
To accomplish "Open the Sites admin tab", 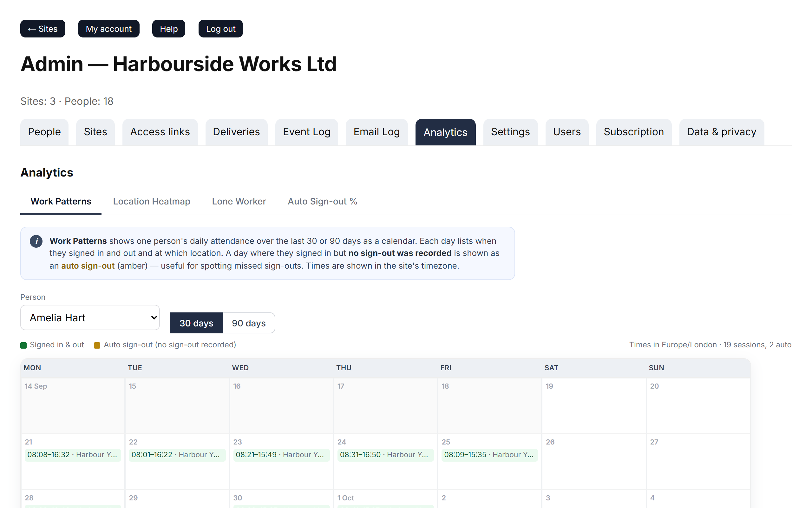I will pyautogui.click(x=95, y=132).
